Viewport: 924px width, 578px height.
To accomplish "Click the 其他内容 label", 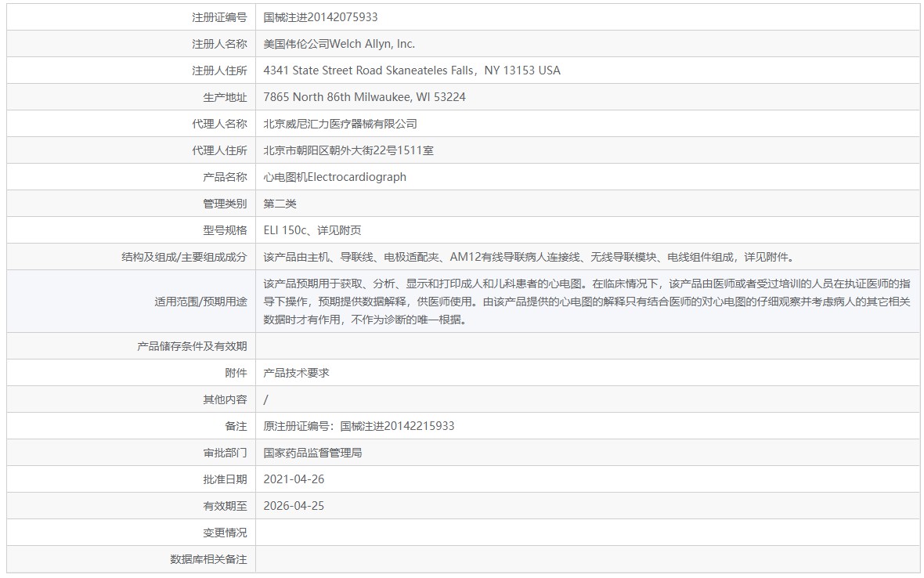I will (x=225, y=399).
